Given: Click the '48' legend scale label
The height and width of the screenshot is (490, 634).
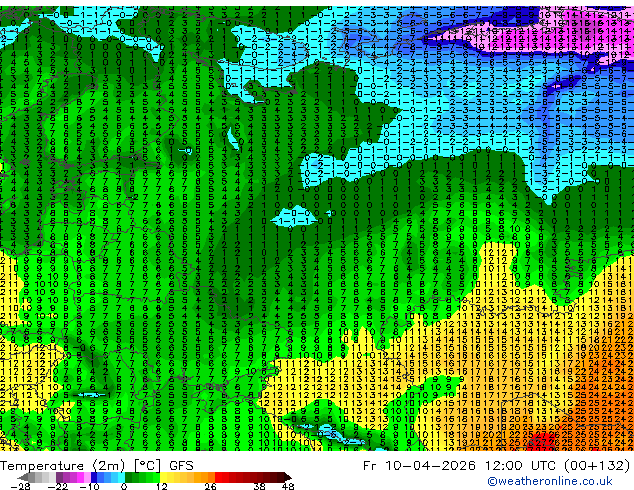Looking at the screenshot, I should (x=288, y=486).
